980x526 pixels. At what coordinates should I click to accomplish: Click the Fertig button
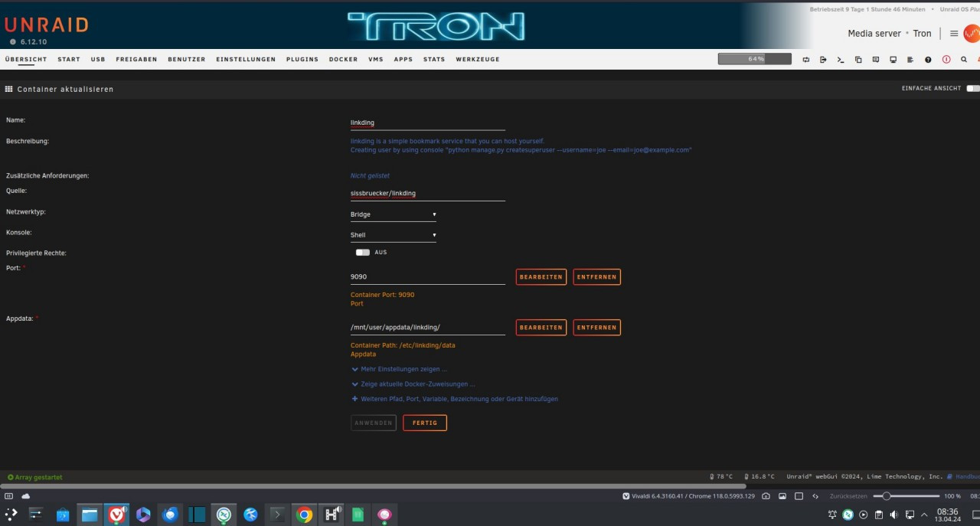point(425,423)
